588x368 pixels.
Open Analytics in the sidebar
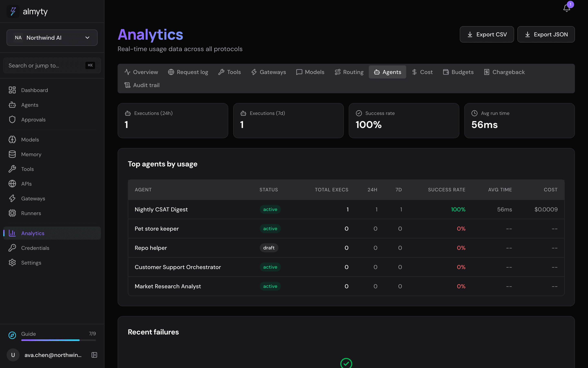52,233
